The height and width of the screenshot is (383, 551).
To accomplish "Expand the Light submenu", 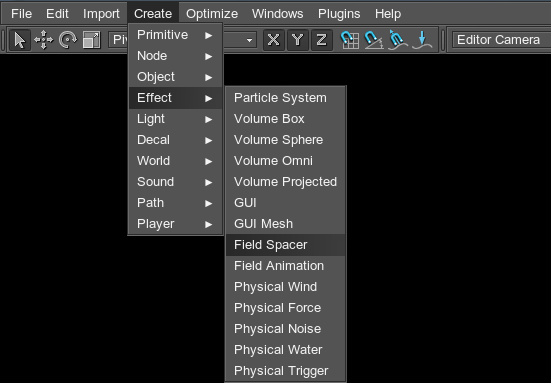I will (175, 119).
